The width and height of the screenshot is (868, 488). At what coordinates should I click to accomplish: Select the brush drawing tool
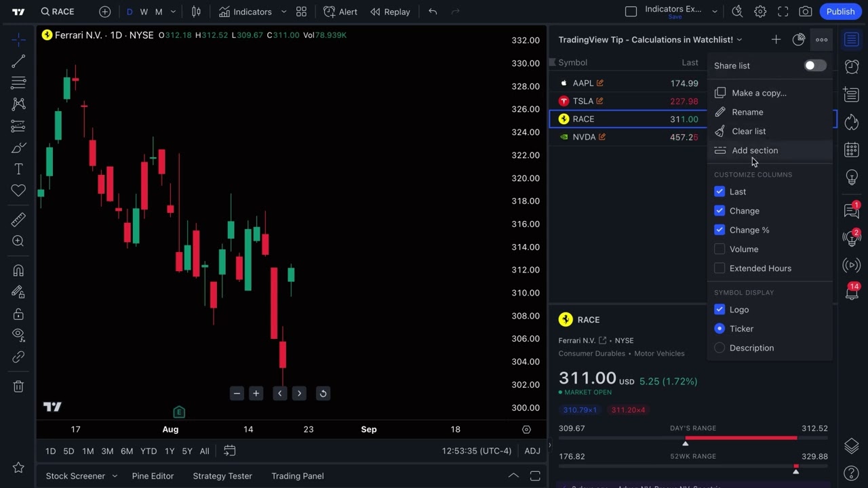18,148
